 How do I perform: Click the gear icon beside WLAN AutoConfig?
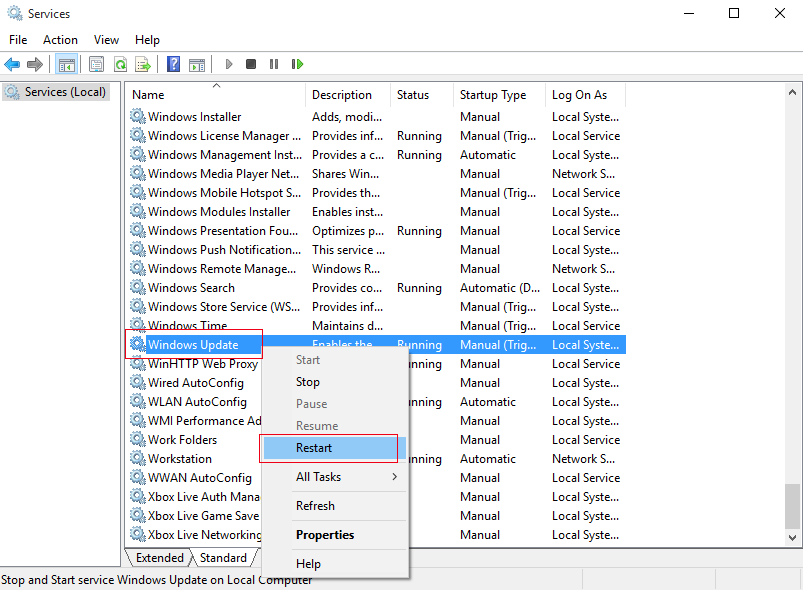click(x=137, y=402)
